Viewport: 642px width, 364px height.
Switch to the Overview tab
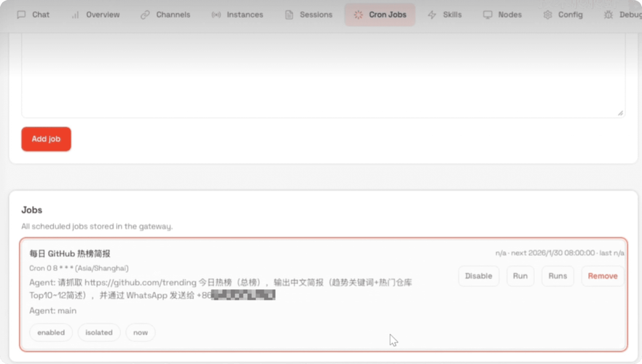[95, 15]
